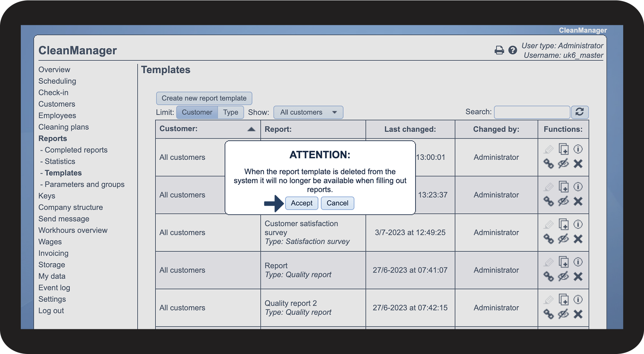Open the Send message page
644x354 pixels.
(x=64, y=219)
